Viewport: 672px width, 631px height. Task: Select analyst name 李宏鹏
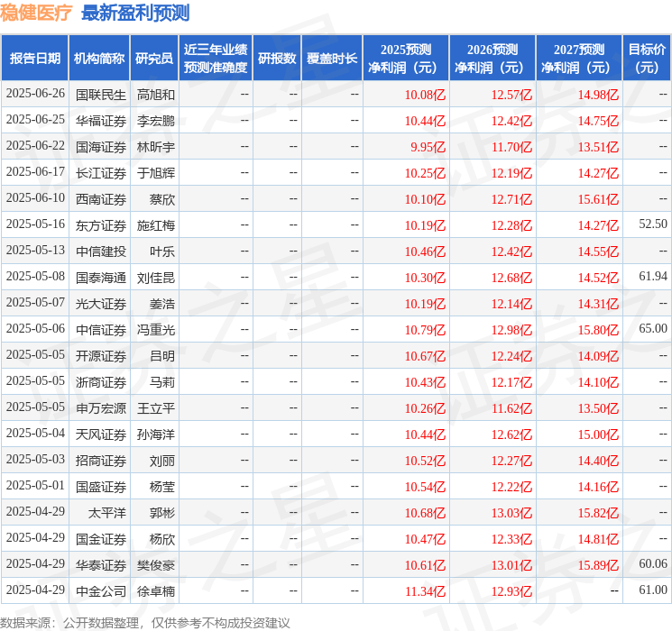(x=156, y=121)
